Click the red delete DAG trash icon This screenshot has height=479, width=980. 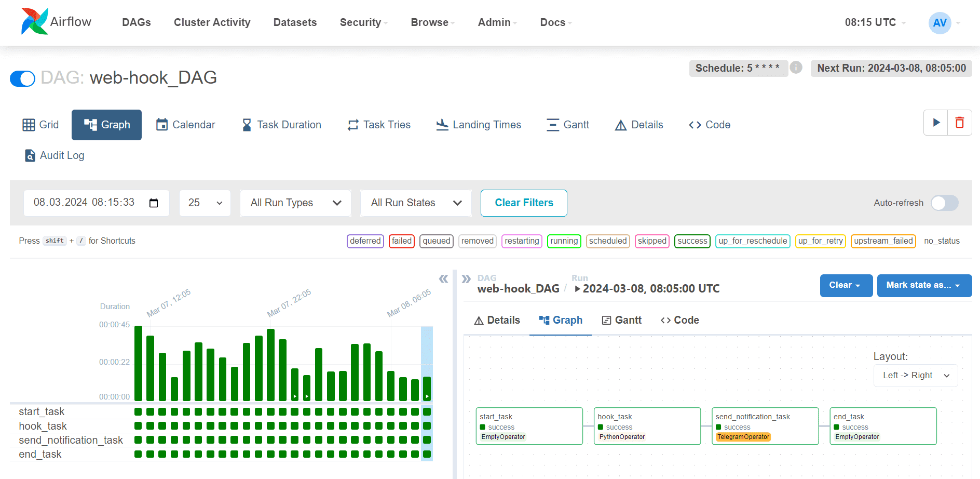click(x=960, y=123)
